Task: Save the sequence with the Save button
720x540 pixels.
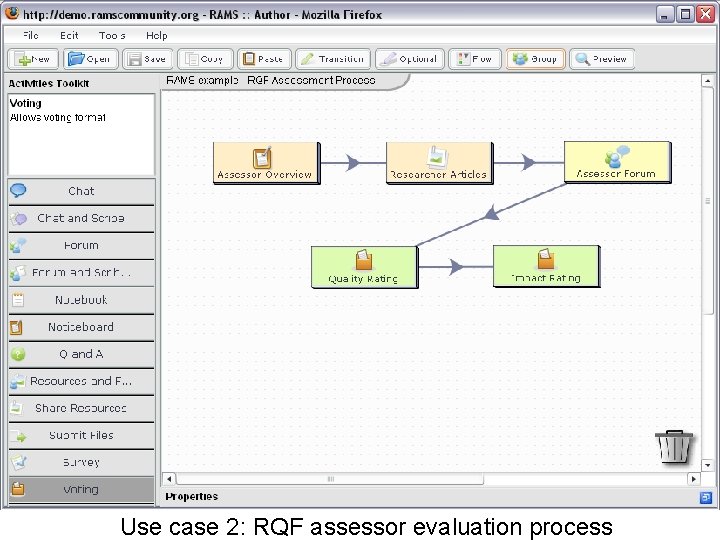Action: (147, 59)
